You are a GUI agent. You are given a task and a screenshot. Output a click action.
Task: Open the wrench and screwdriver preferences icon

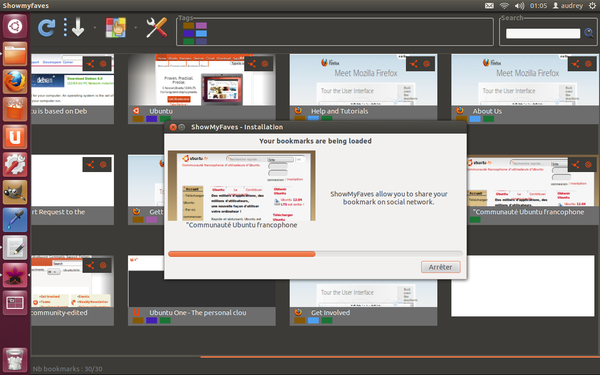click(x=157, y=28)
